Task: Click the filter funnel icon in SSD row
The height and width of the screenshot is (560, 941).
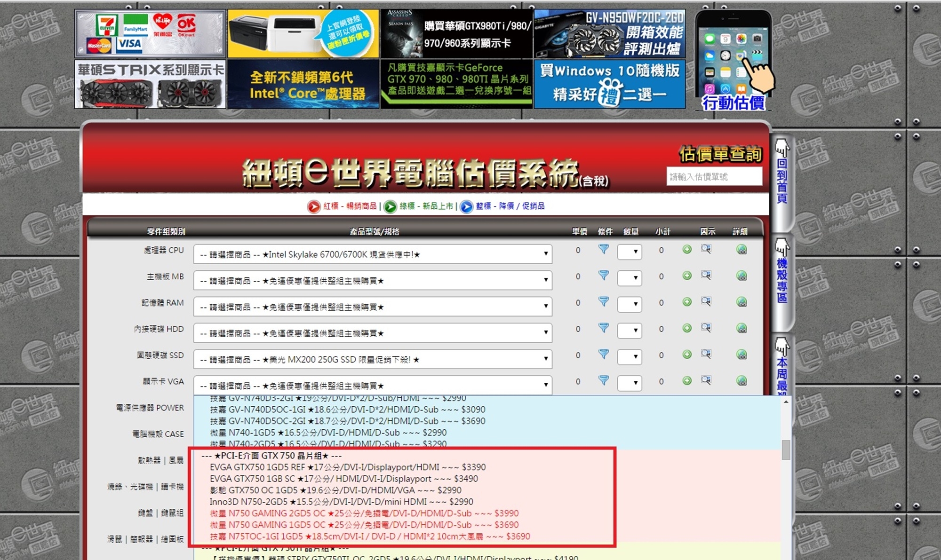Action: [604, 355]
